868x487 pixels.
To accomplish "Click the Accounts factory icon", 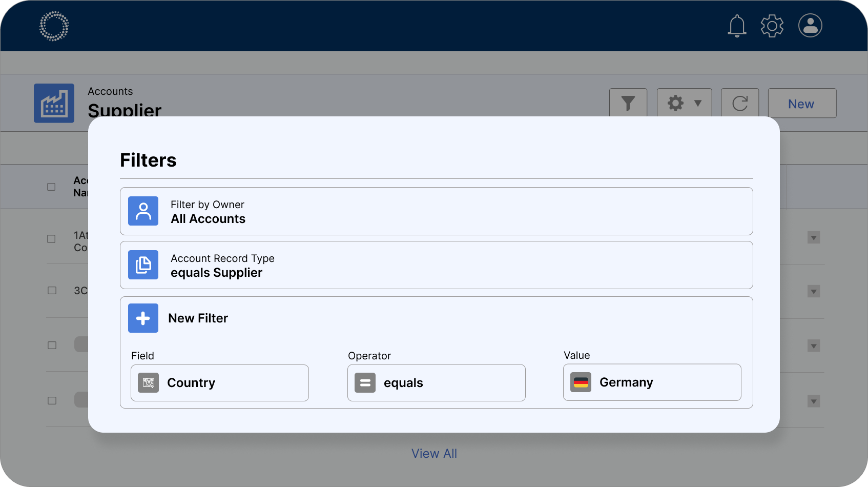I will point(54,103).
